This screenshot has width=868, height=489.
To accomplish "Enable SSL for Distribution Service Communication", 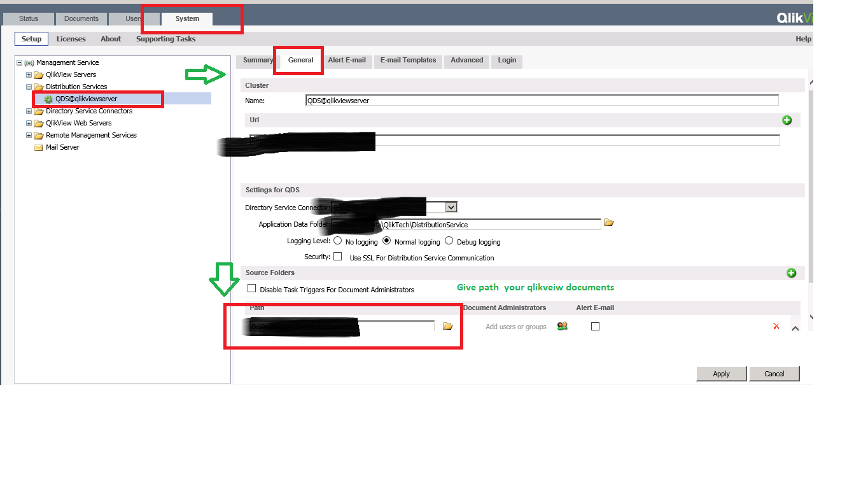I will 338,257.
